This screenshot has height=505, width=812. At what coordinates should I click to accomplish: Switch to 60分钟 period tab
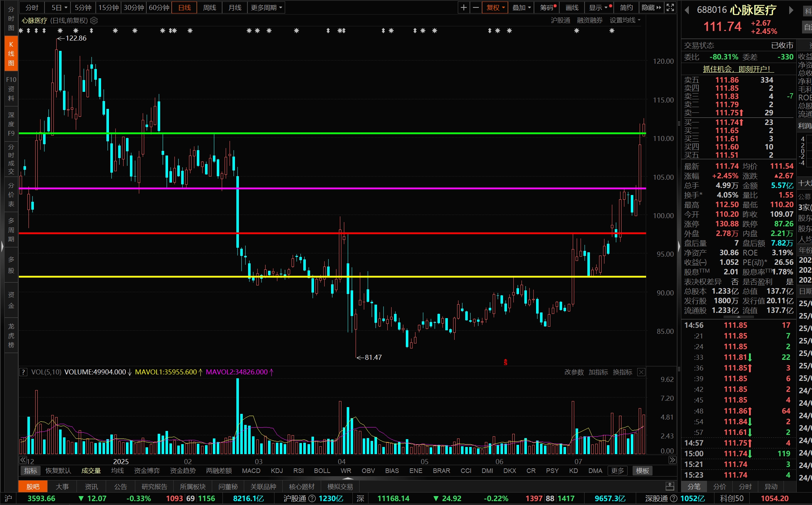159,7
